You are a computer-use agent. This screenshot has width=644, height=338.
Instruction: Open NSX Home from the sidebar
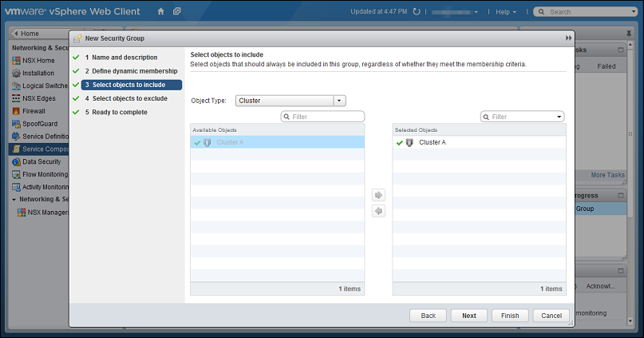[38, 60]
